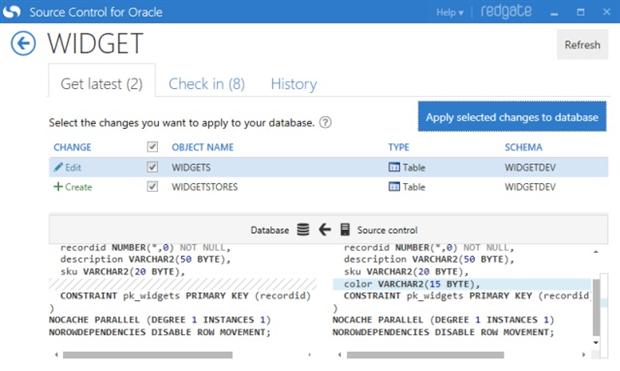Click the right pane horizontal scrollbar thumb
Screen dimensions: 620x371
[x=425, y=355]
